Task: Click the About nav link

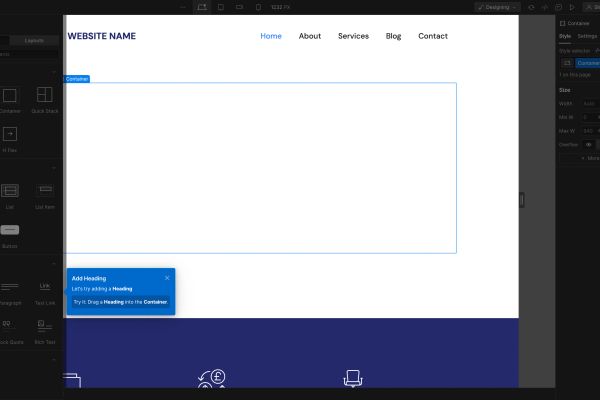Action: point(310,36)
